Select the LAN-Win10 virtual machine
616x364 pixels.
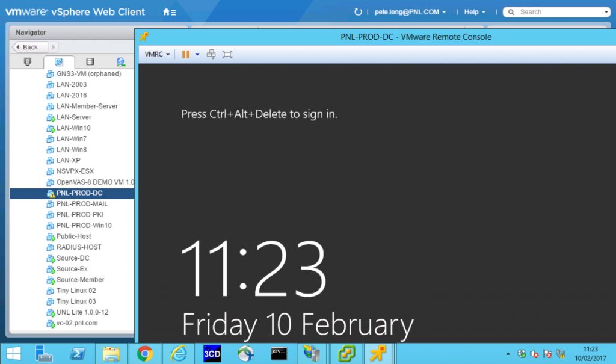[x=72, y=128]
